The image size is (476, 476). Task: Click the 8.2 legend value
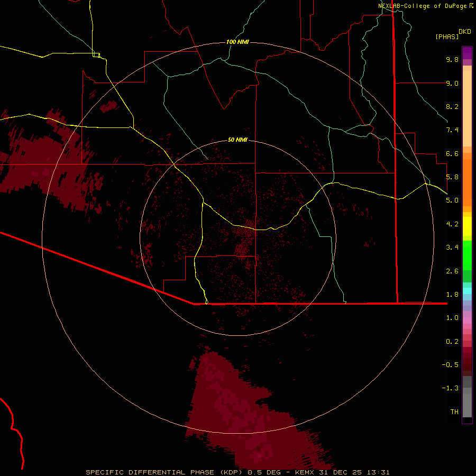coord(452,106)
